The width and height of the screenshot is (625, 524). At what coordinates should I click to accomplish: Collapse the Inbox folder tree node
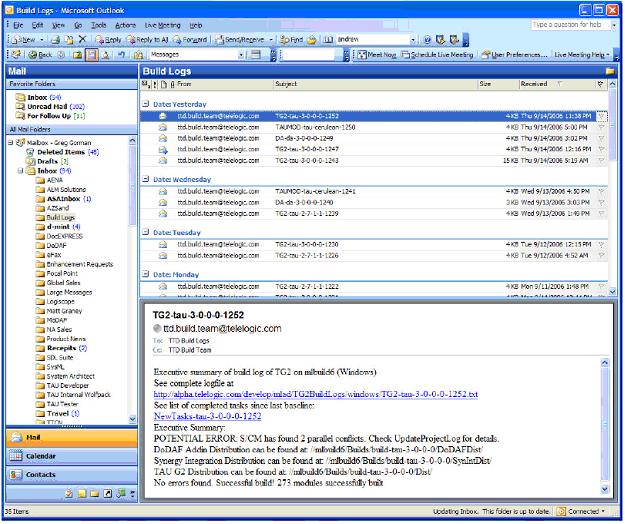click(20, 171)
